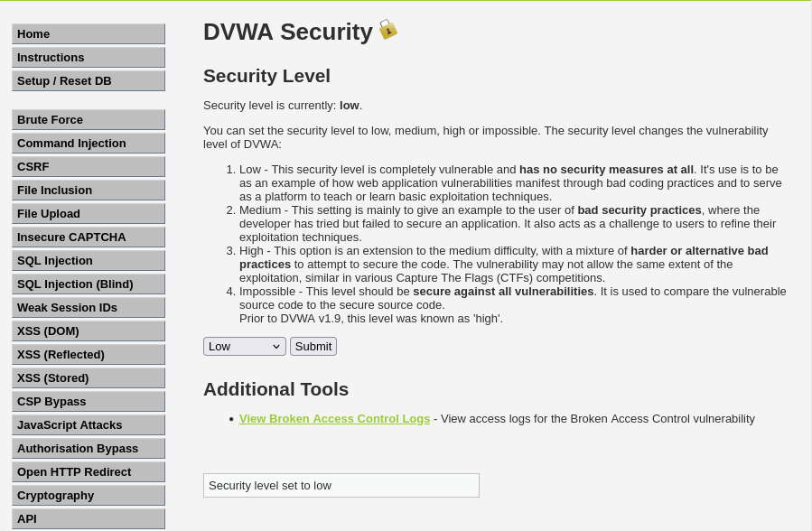Open the XSS (DOM) module
The width and height of the screenshot is (812, 531).
click(x=89, y=331)
